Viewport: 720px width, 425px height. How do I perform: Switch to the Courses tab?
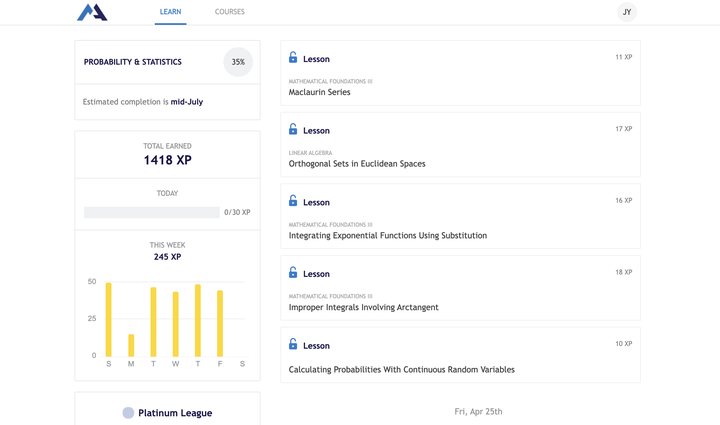229,12
